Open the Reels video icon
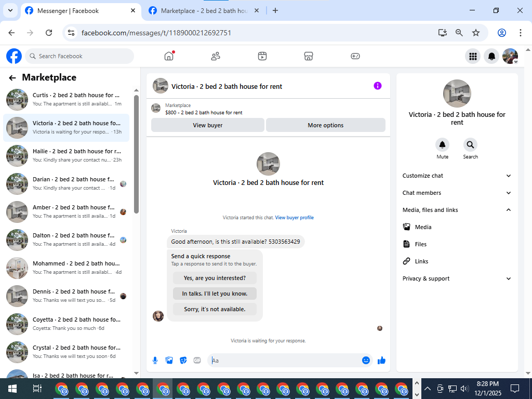This screenshot has height=399, width=532. click(x=262, y=56)
